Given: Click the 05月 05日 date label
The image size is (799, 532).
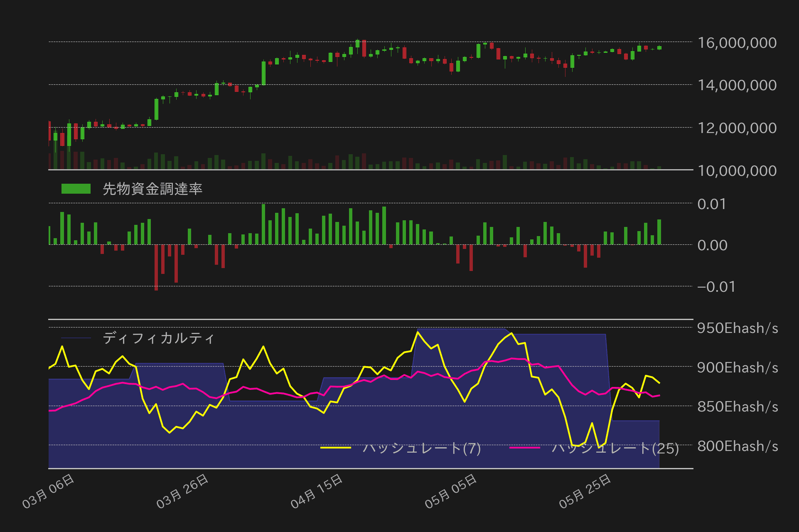Looking at the screenshot, I should tap(451, 491).
